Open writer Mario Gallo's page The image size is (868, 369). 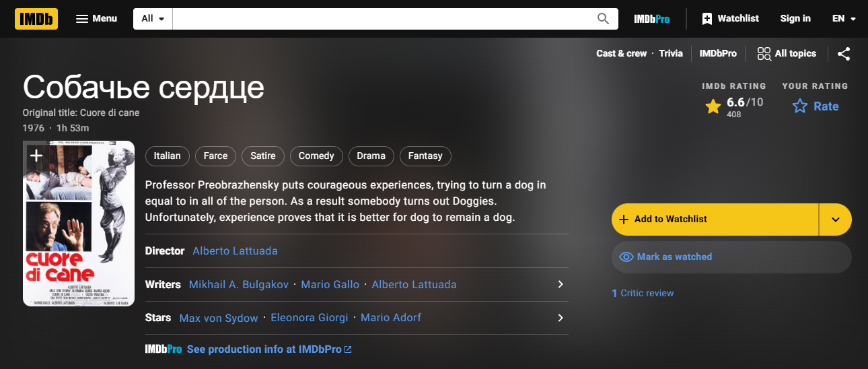point(330,284)
